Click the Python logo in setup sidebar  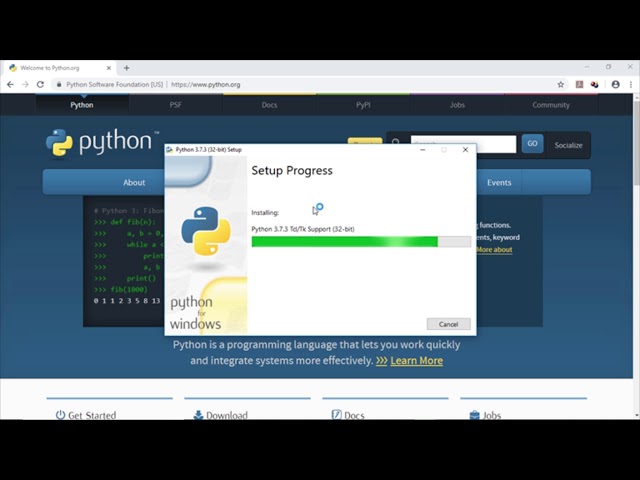tap(206, 231)
